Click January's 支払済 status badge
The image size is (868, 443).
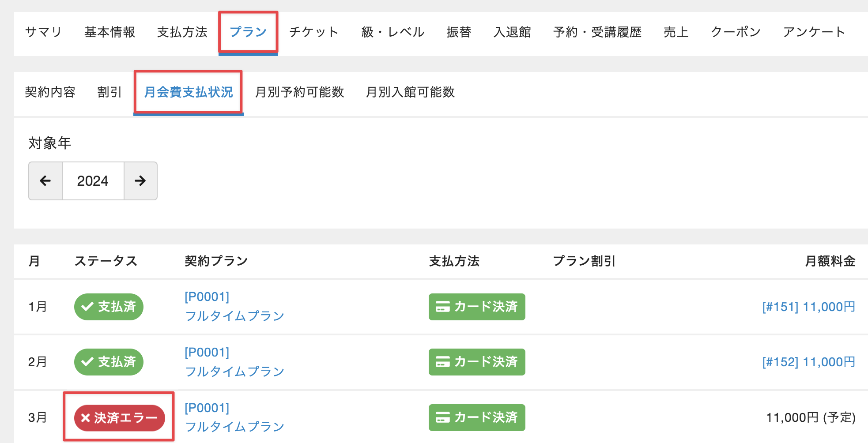coord(109,307)
